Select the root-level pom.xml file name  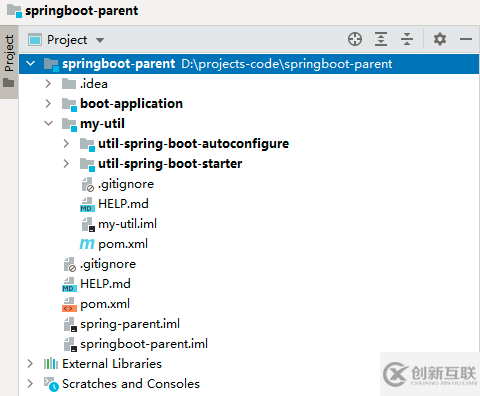(x=105, y=304)
